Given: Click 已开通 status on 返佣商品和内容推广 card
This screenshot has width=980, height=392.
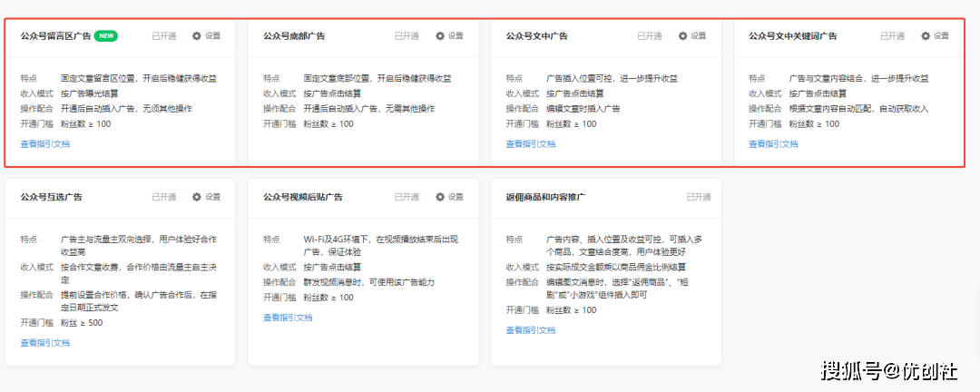Looking at the screenshot, I should [x=699, y=197].
